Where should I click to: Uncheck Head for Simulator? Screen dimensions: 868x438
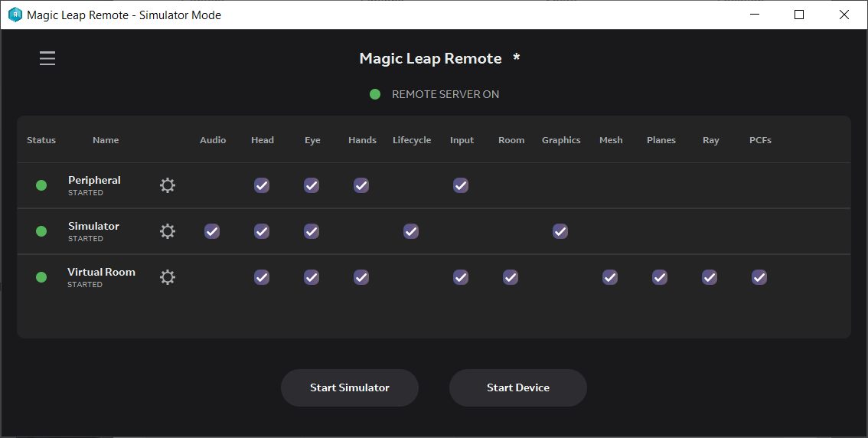[x=262, y=231]
